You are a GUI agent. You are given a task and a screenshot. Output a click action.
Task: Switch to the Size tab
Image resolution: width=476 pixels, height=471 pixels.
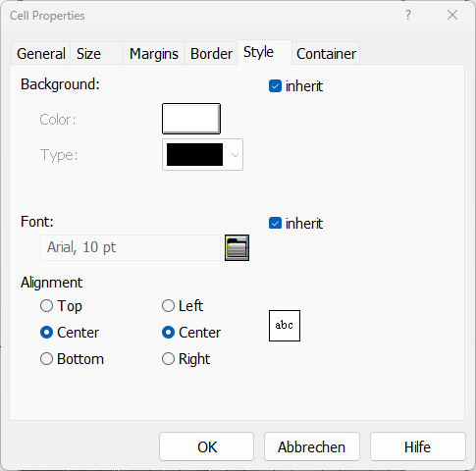coord(96,54)
